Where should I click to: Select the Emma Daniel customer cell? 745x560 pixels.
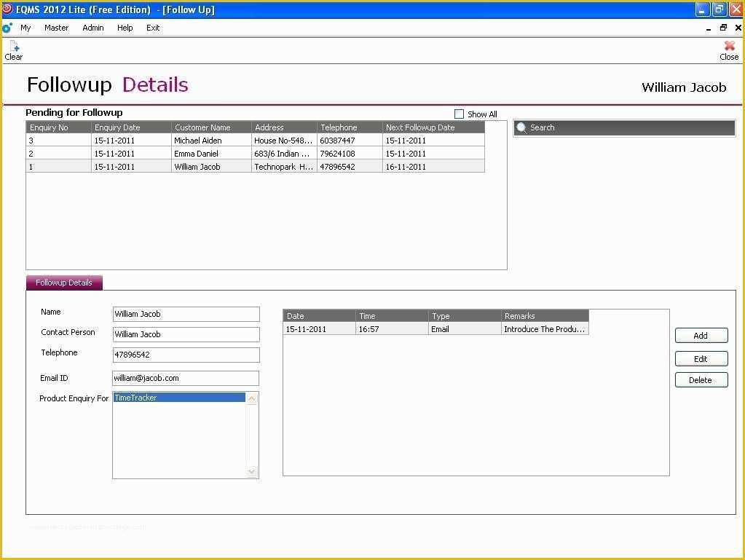(x=211, y=154)
